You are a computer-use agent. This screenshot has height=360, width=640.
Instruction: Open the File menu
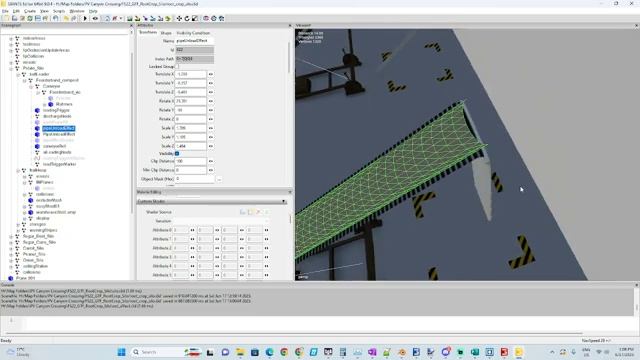(x=5, y=11)
